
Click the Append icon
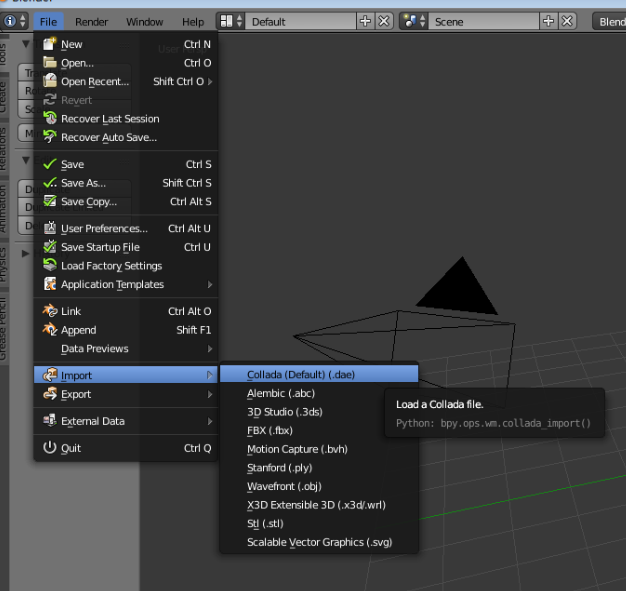(50, 329)
